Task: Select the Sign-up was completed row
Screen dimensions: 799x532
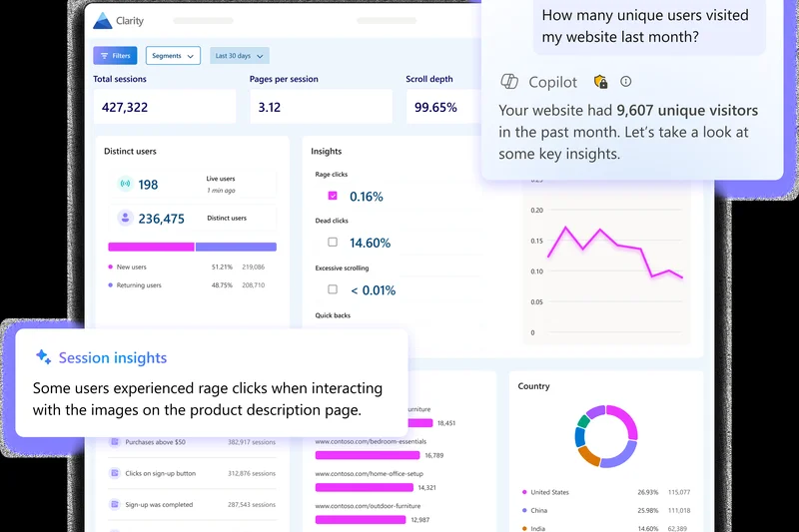Action: [x=193, y=505]
